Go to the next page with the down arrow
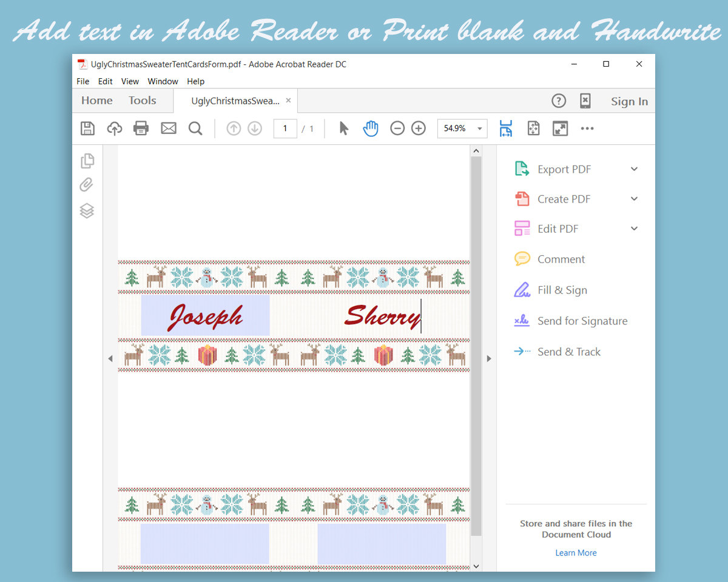This screenshot has width=728, height=582. (255, 128)
